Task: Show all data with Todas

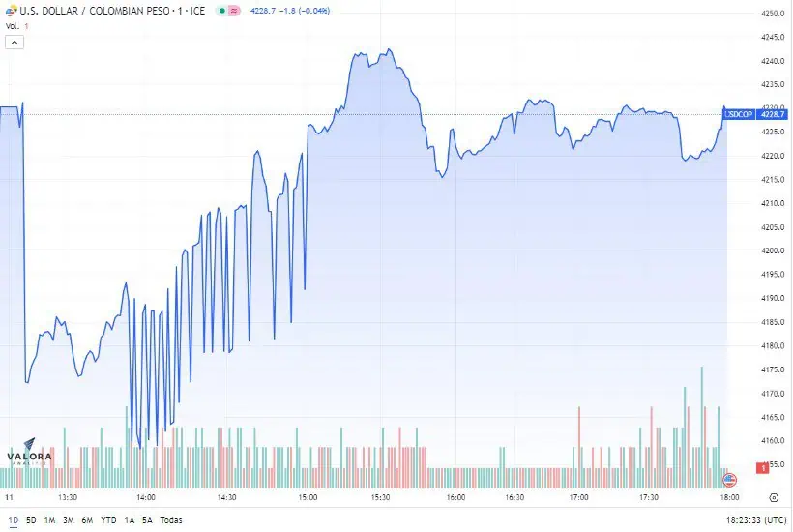Action: tap(171, 520)
